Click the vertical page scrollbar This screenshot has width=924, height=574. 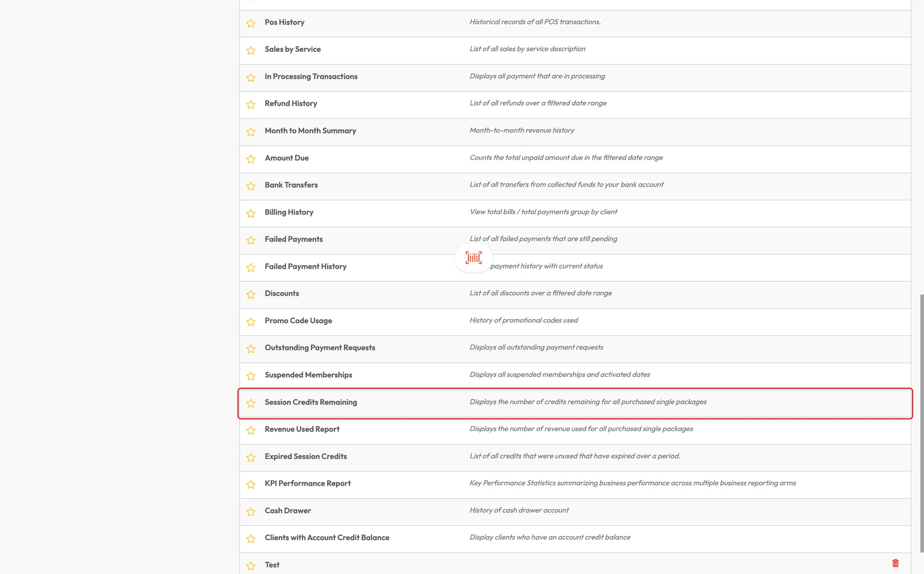(922, 423)
